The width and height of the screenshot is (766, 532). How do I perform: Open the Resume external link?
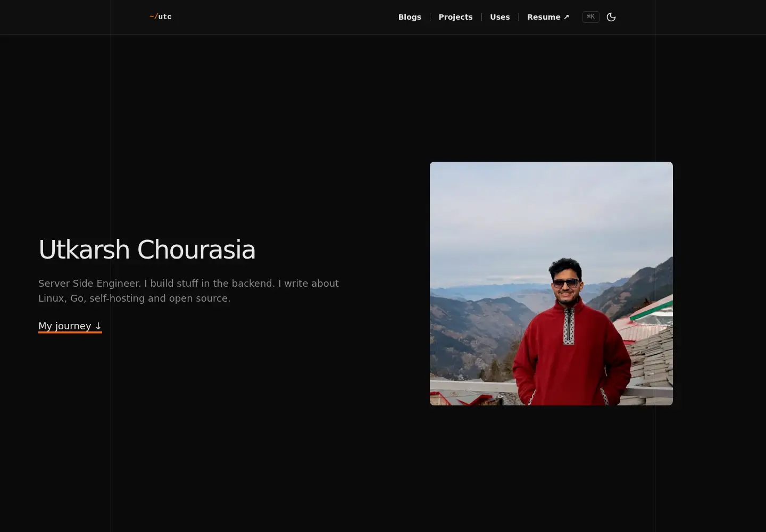(x=548, y=17)
